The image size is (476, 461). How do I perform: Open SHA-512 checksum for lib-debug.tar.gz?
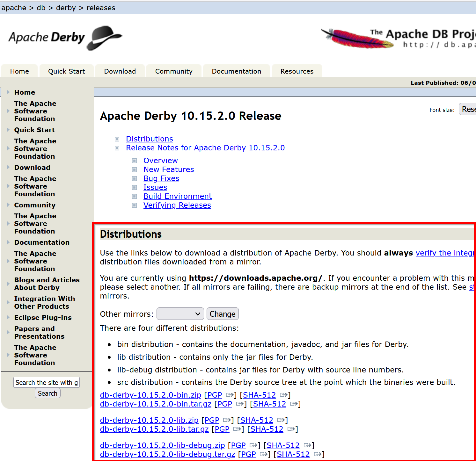(293, 454)
